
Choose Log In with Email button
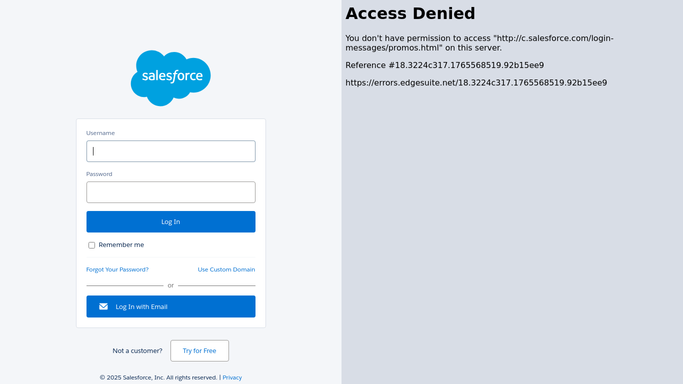[171, 307]
